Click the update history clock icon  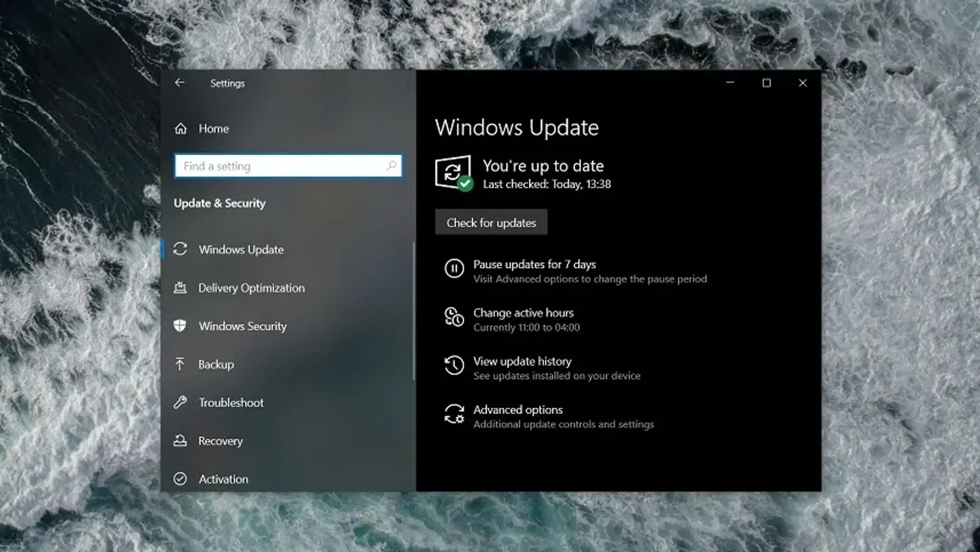point(454,365)
